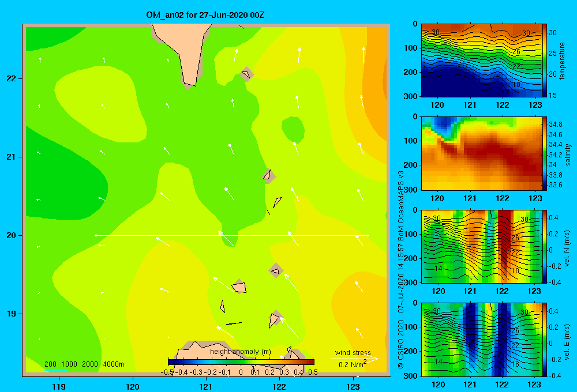Click latitude label 19 on the main map
The height and width of the screenshot is (392, 577).
click(x=12, y=314)
